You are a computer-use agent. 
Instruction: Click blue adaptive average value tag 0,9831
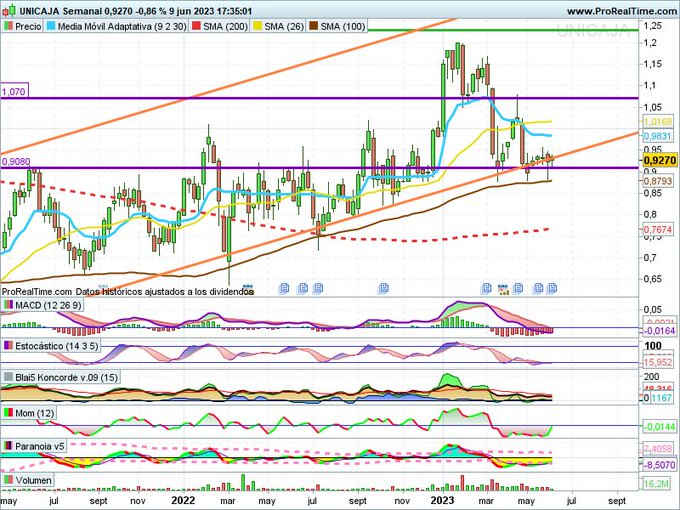[x=657, y=137]
